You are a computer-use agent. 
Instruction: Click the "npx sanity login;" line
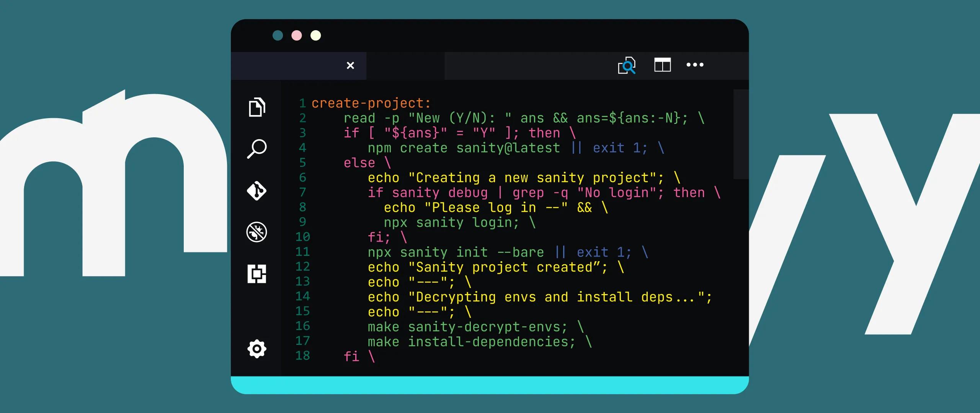[460, 223]
